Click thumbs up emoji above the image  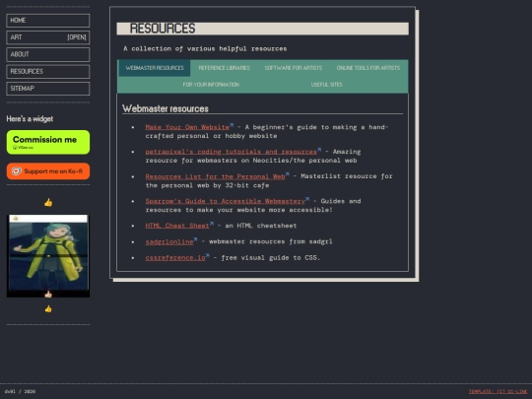(48, 203)
